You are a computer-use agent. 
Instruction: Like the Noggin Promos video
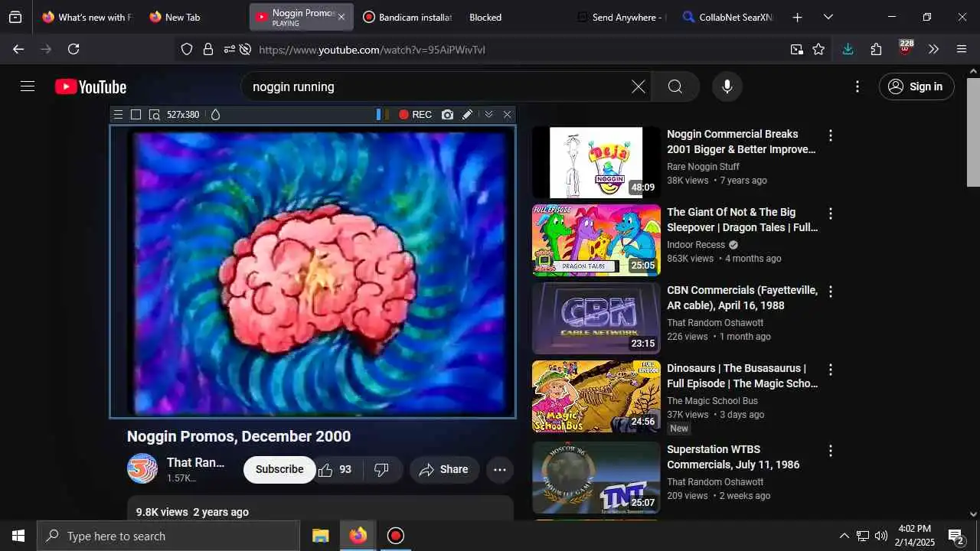335,469
